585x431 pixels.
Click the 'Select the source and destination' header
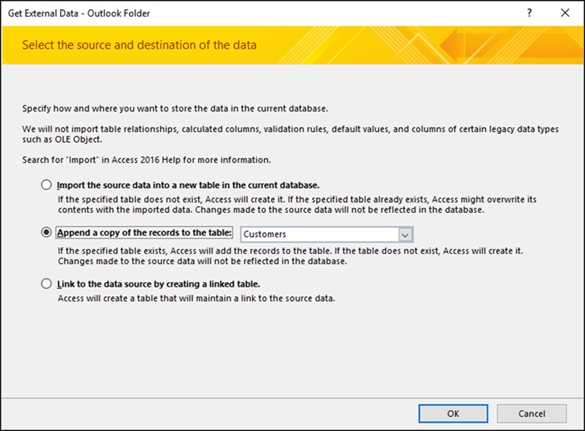[139, 45]
